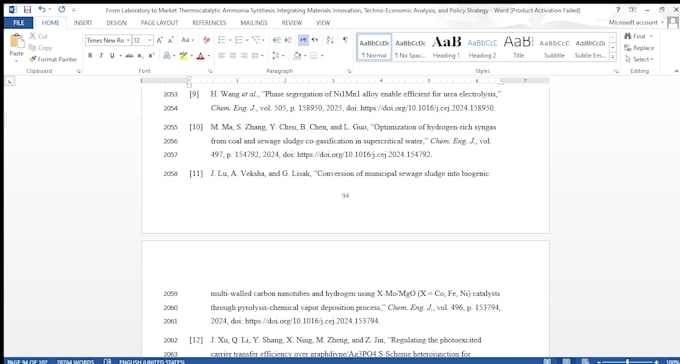Adjust the zoom slider in status bar

pos(628,361)
